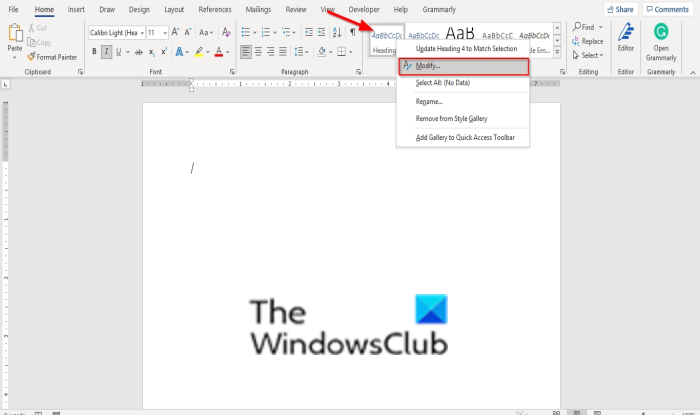Image resolution: width=700 pixels, height=415 pixels.
Task: Open the font name dropdown
Action: tap(142, 33)
